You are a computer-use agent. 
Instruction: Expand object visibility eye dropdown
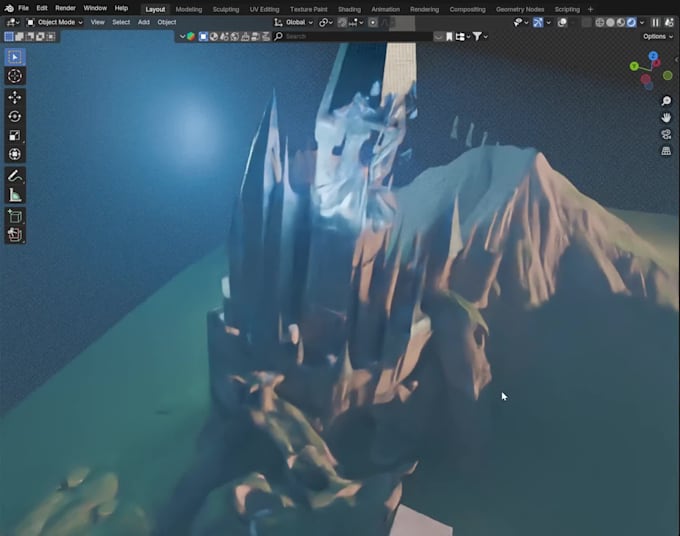[520, 23]
